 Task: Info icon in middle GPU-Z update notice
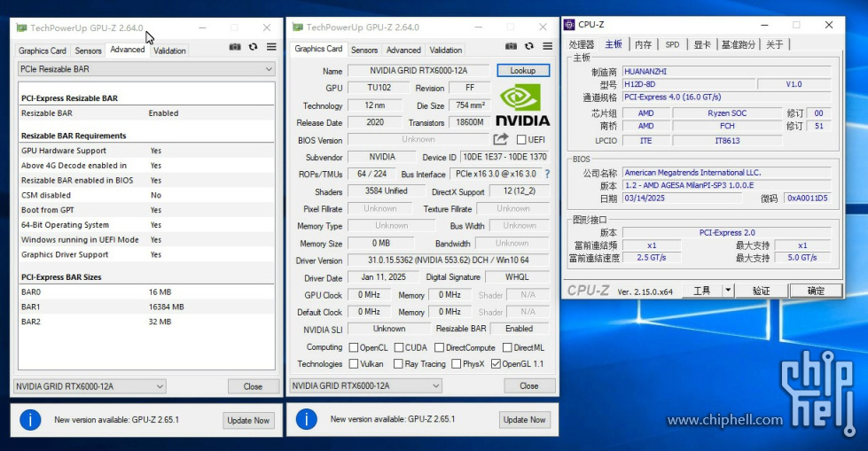coord(307,419)
